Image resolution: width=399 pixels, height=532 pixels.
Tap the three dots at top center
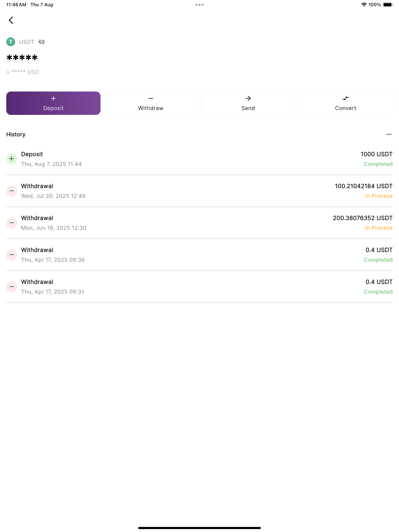tap(199, 4)
